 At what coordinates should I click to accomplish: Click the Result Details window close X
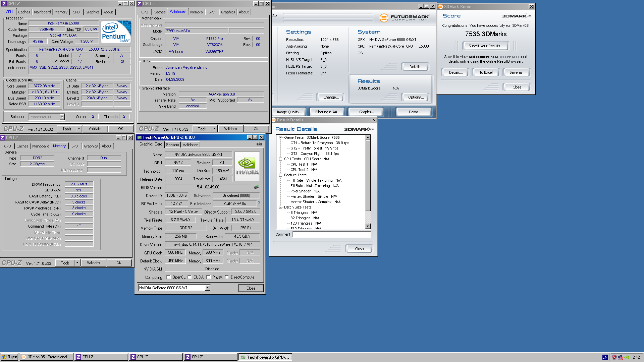pyautogui.click(x=374, y=120)
